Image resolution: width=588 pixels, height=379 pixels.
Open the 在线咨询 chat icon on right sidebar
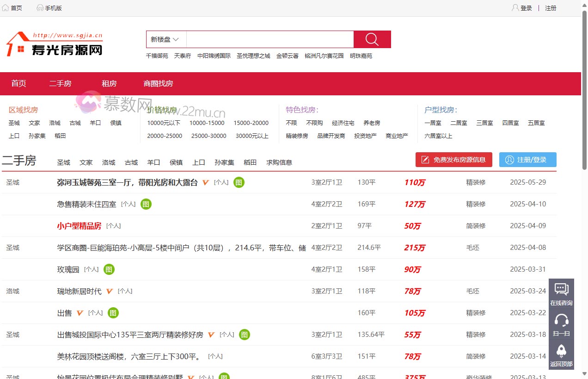(561, 289)
